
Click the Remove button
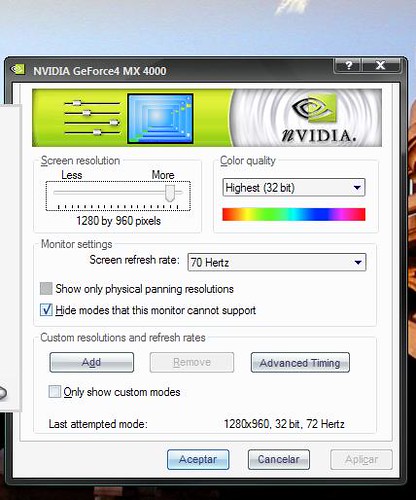[192, 362]
